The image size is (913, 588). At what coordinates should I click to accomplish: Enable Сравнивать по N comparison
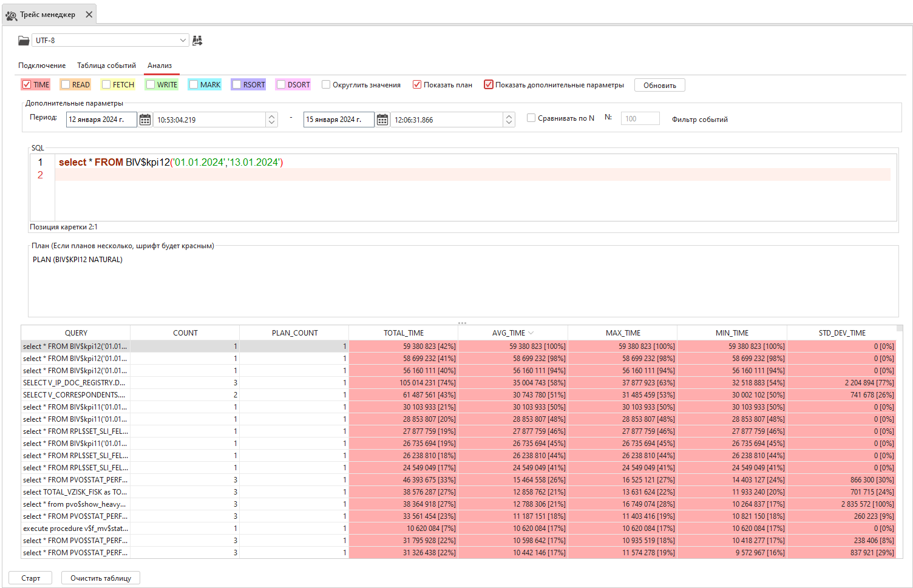point(531,118)
